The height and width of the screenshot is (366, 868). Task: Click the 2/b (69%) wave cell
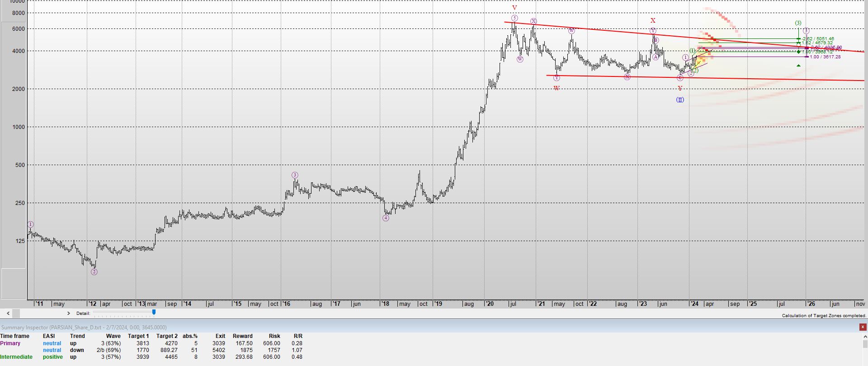tap(108, 350)
